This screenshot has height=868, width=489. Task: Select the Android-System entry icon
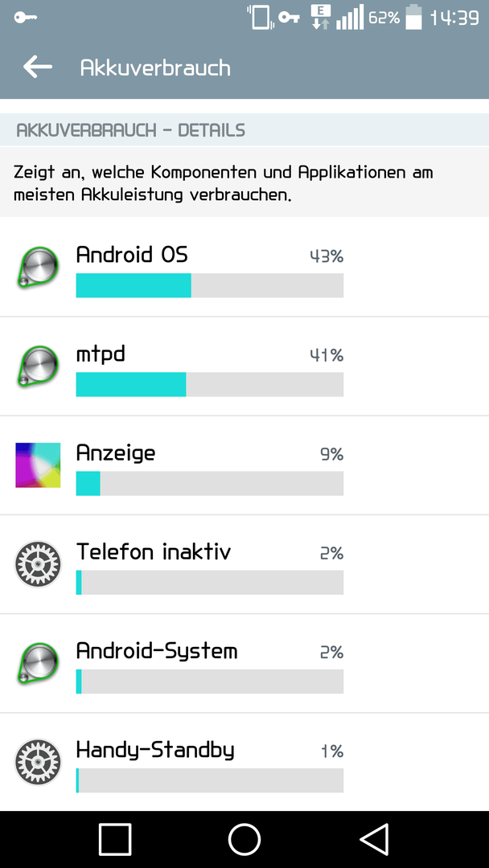(x=37, y=663)
